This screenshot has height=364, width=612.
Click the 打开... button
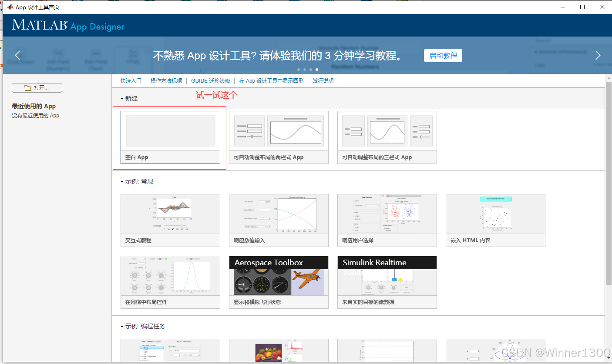(x=37, y=88)
